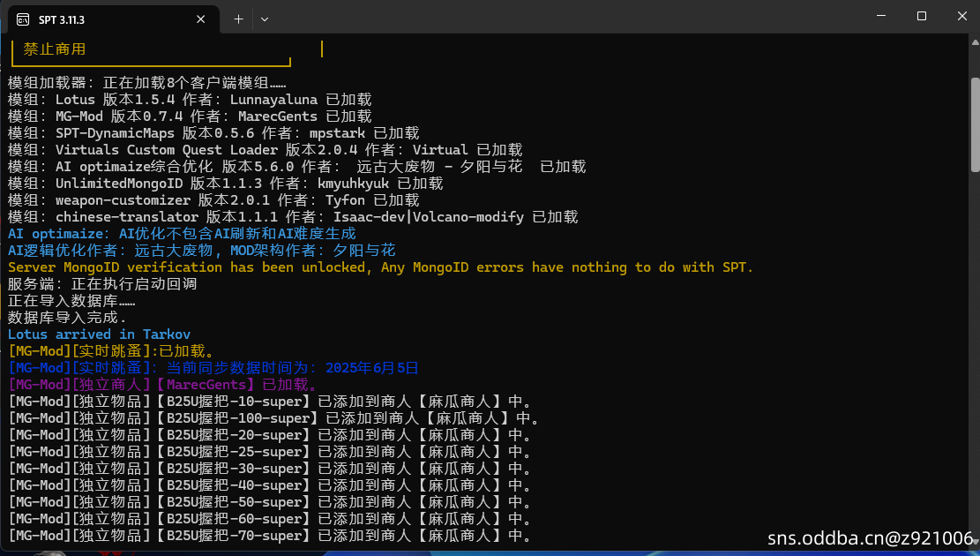
Task: Click the B25U握把-60-super line
Action: (x=269, y=519)
